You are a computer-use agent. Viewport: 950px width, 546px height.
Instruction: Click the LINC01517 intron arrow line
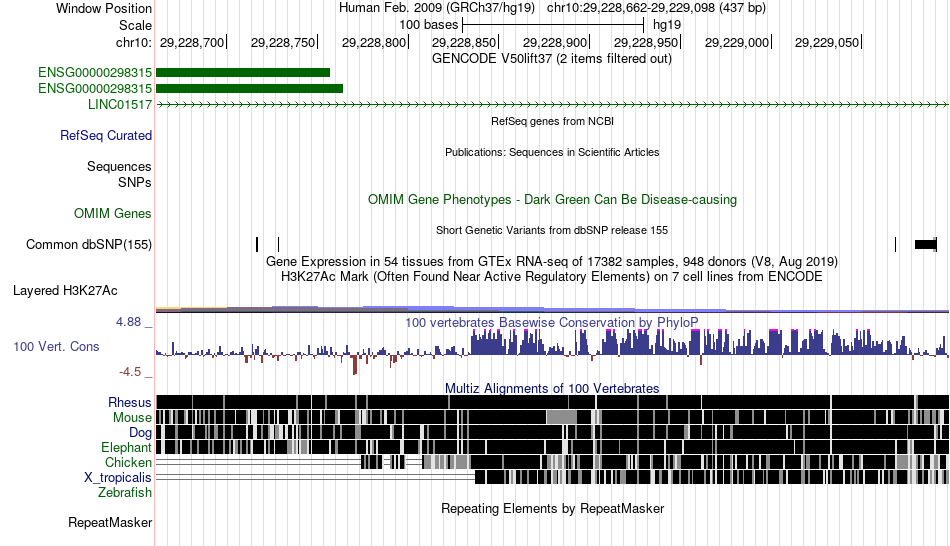tap(552, 105)
